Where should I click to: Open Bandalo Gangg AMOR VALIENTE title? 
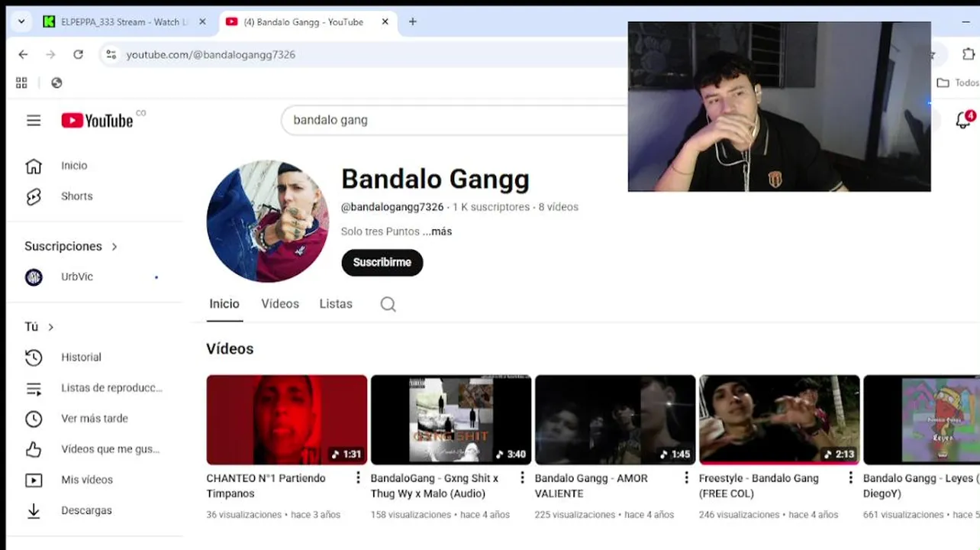click(591, 486)
